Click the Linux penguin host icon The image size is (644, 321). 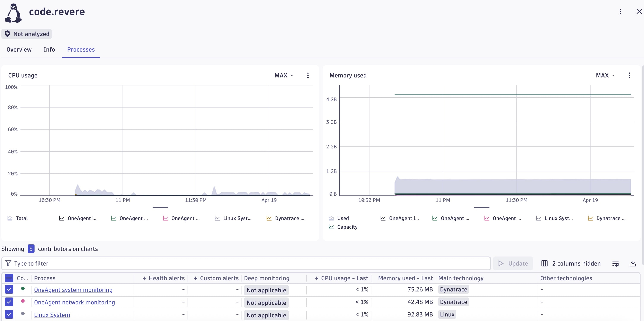tap(13, 13)
